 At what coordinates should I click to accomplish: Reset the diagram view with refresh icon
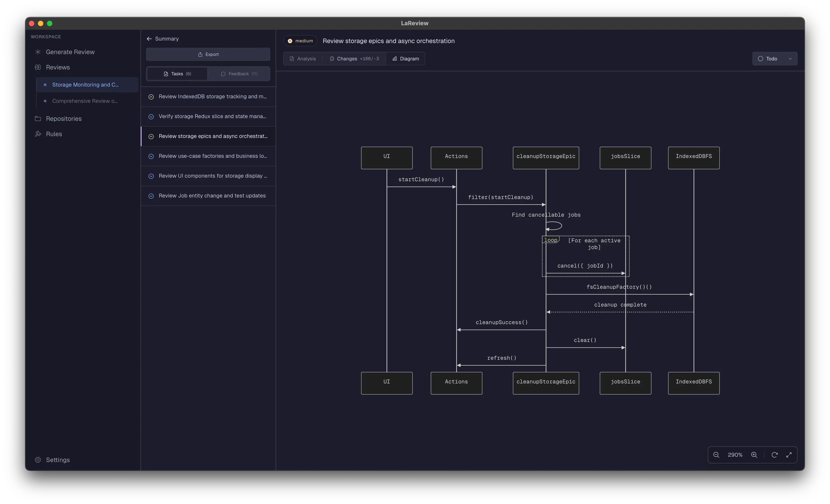(x=775, y=455)
